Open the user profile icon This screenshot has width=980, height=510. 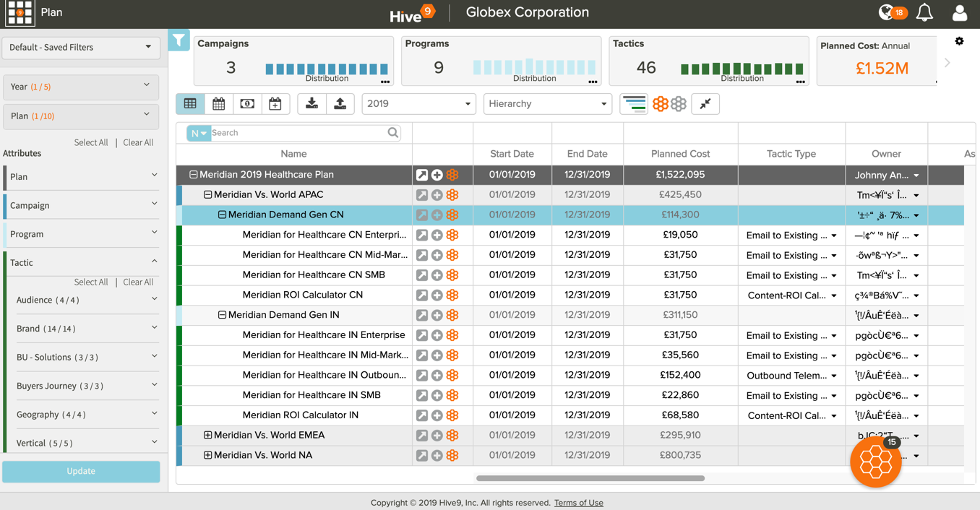pyautogui.click(x=960, y=12)
